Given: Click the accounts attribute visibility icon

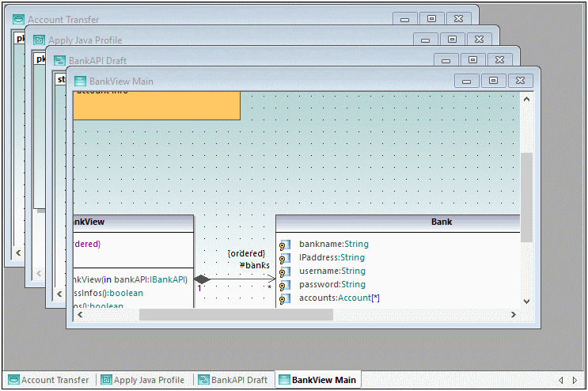Looking at the screenshot, I should (285, 298).
